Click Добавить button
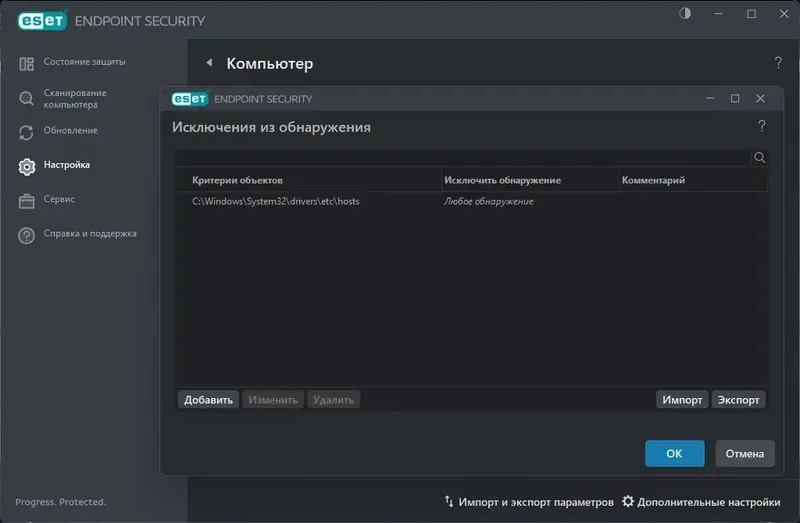This screenshot has width=800, height=523. 208,400
